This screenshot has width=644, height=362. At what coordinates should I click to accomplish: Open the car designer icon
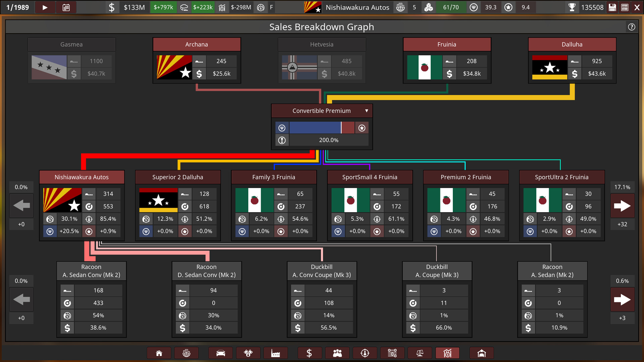(x=220, y=353)
